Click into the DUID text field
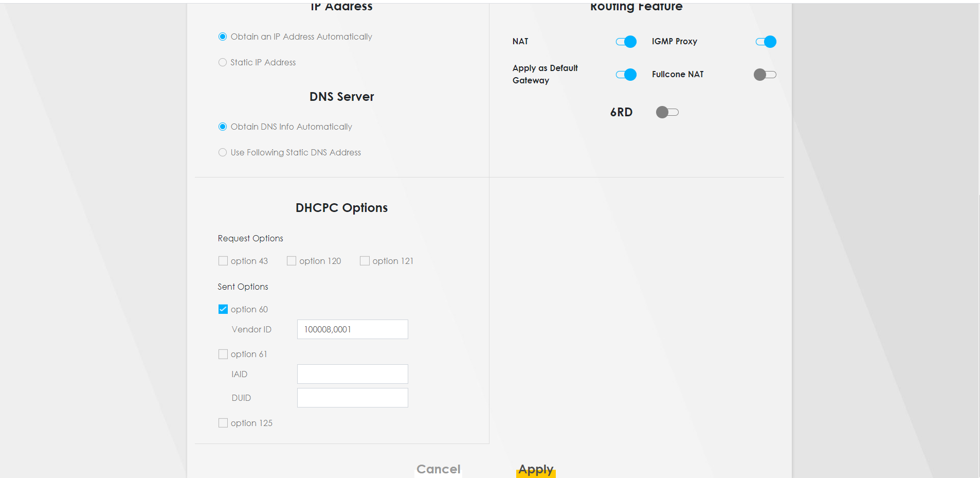Viewport: 980px width, 478px height. click(x=352, y=398)
